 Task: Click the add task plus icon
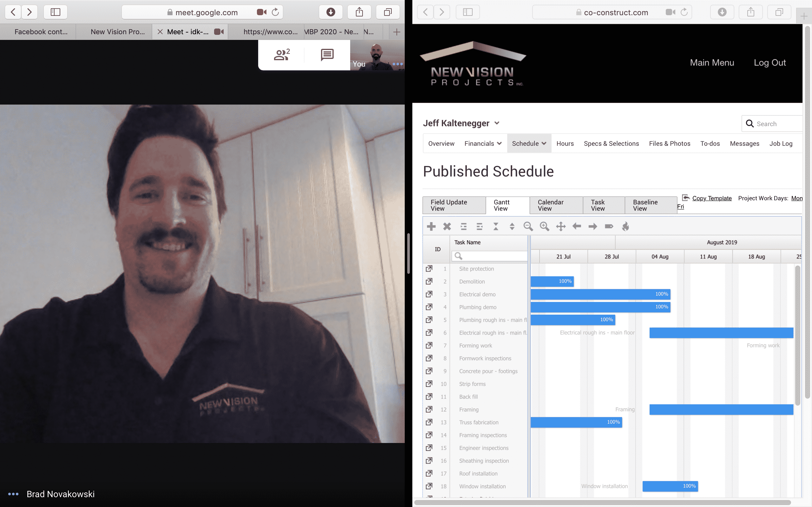pos(431,226)
